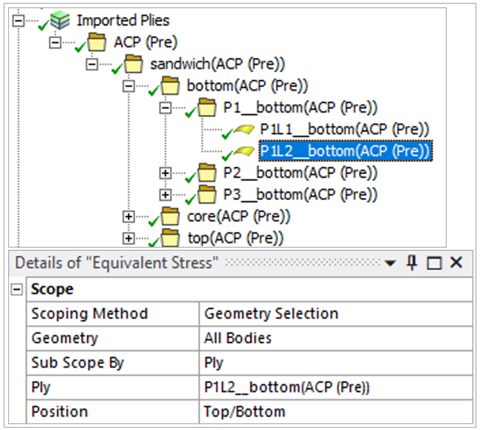
Task: Select bottom(ACP (Pre)) tree item label
Action: [x=247, y=86]
